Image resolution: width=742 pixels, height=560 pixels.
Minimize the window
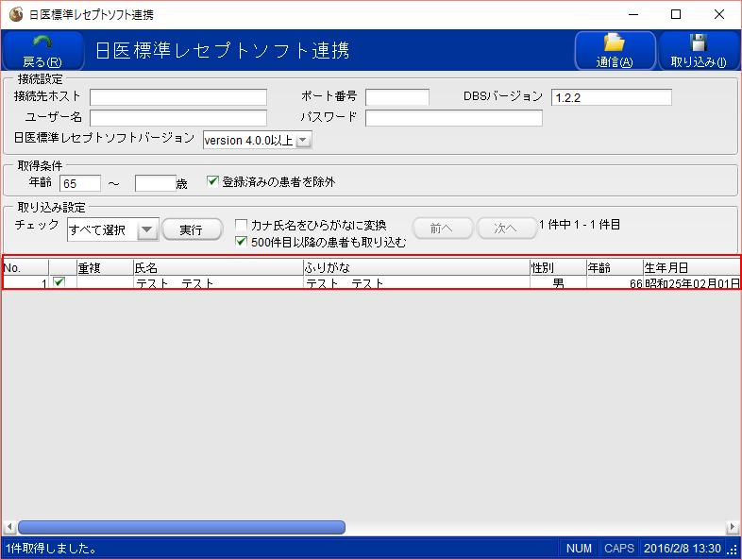click(x=633, y=15)
